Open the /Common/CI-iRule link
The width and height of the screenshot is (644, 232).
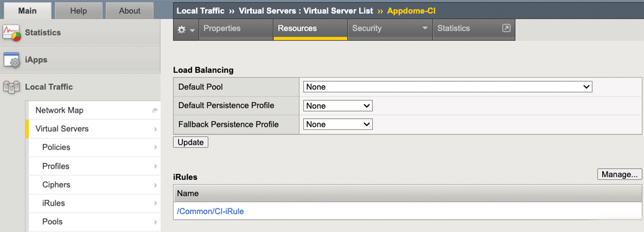210,212
